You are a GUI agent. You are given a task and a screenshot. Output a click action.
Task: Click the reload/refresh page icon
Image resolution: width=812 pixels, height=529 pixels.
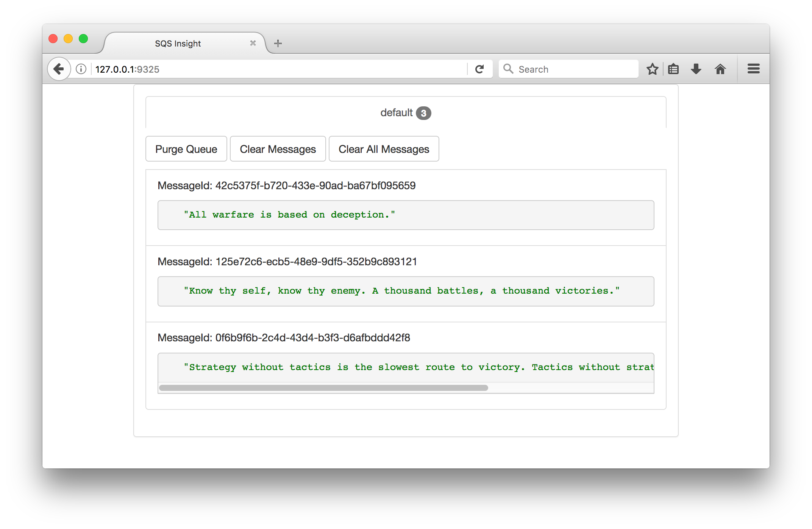480,69
